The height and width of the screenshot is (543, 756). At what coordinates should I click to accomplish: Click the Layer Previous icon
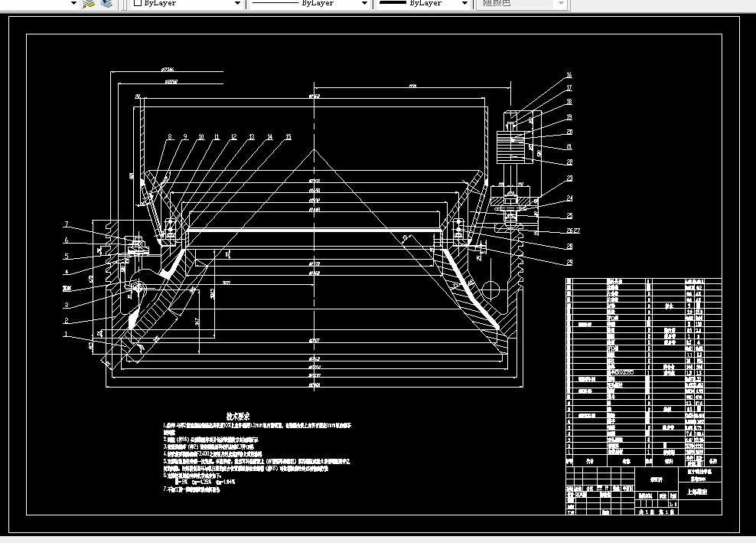106,4
